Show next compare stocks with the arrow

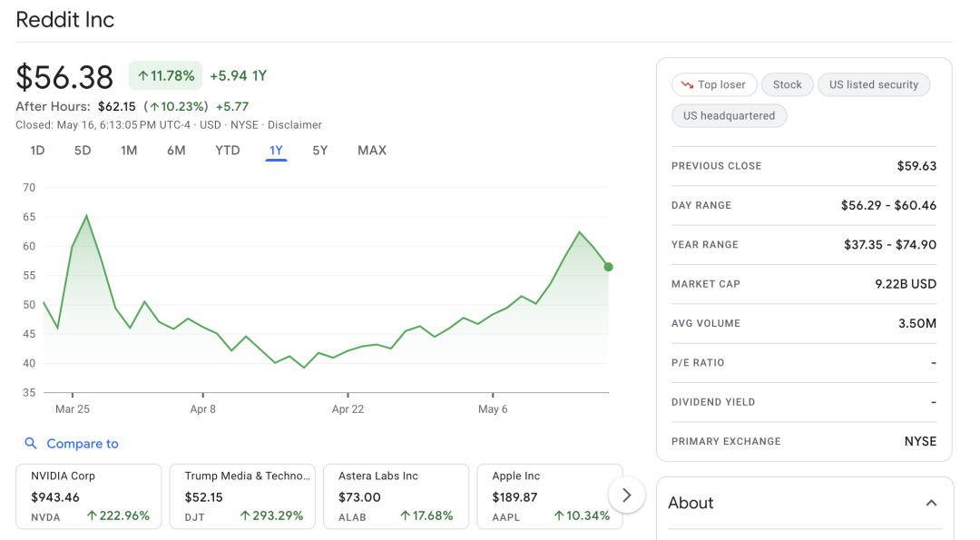[626, 495]
